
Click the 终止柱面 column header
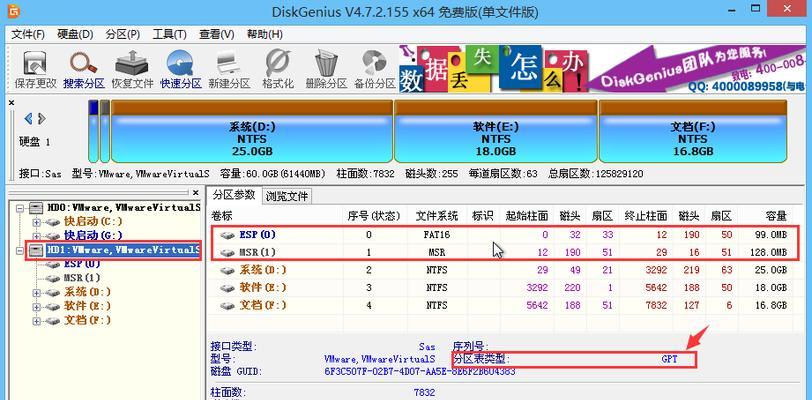click(x=645, y=216)
